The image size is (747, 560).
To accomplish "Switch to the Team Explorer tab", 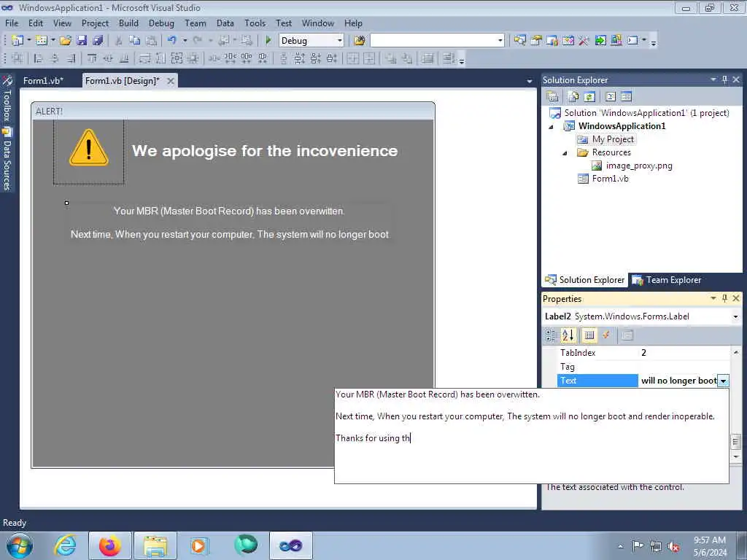I will tap(667, 280).
